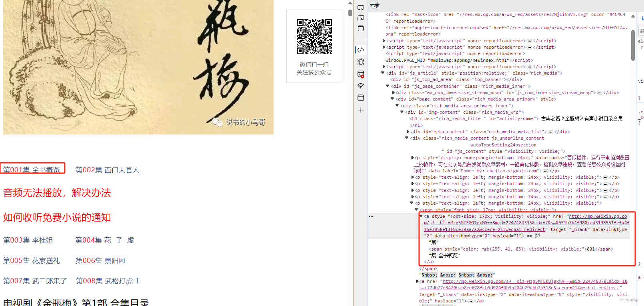Toggle device emulation mode icon
The image size is (644, 306).
(361, 18)
